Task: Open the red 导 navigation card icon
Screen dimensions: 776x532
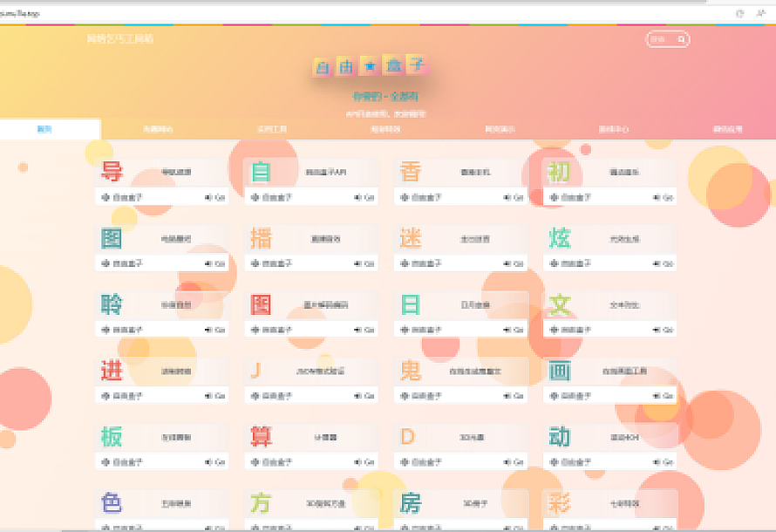Action: 112,172
